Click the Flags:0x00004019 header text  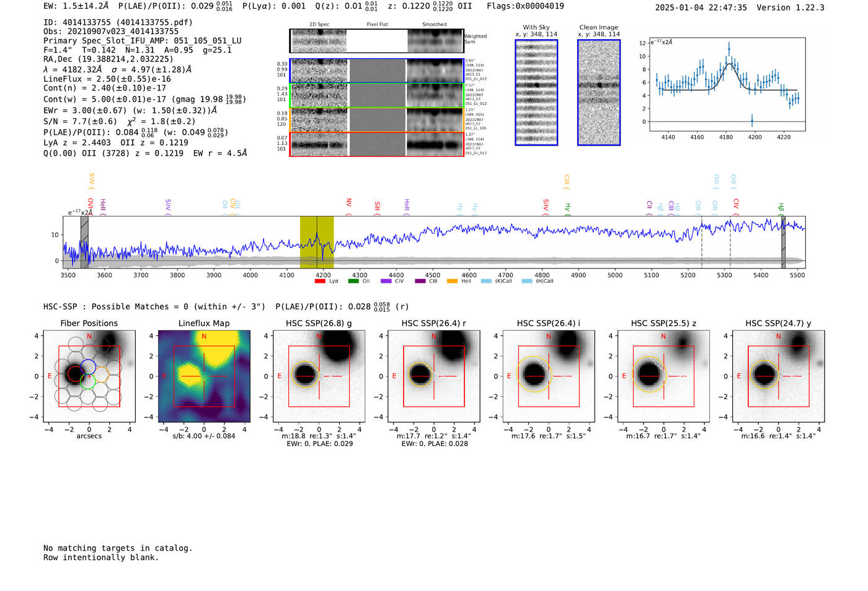coord(525,6)
